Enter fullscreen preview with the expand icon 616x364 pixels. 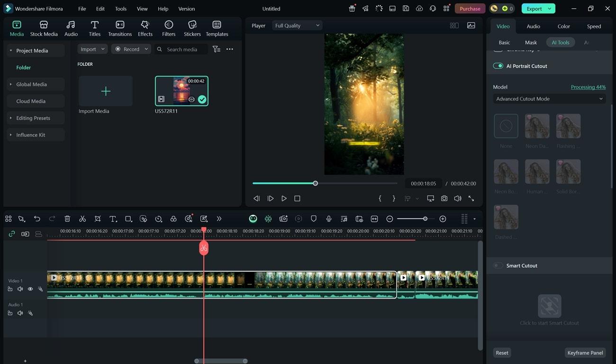pos(471,199)
